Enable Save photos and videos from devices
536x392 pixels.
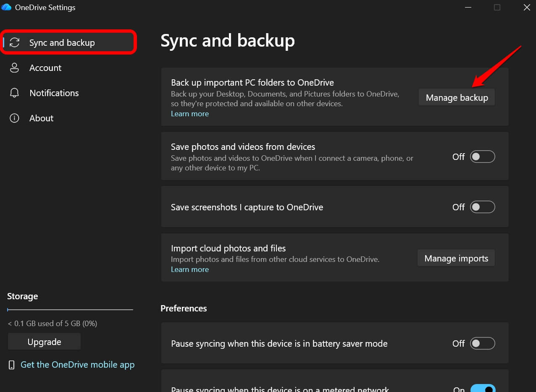coord(482,157)
